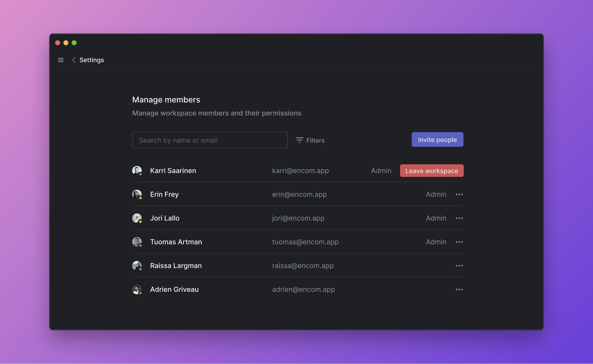Click the back chevron next to Settings

[74, 60]
